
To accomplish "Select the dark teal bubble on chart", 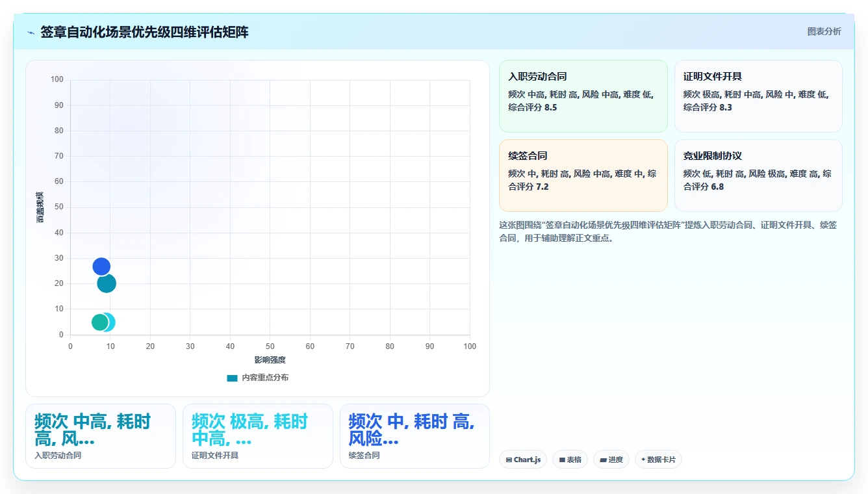I will point(107,283).
